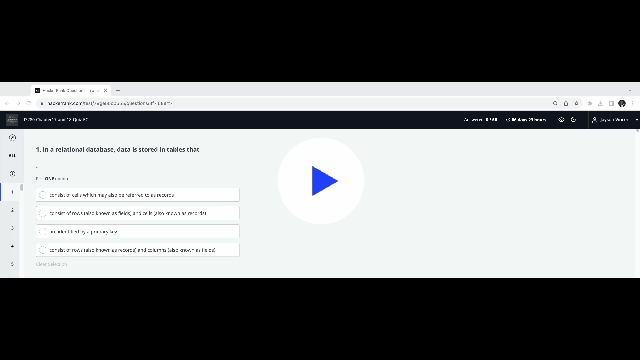
Task: Click the sidebar question list scrollbar
Action: click(21, 187)
